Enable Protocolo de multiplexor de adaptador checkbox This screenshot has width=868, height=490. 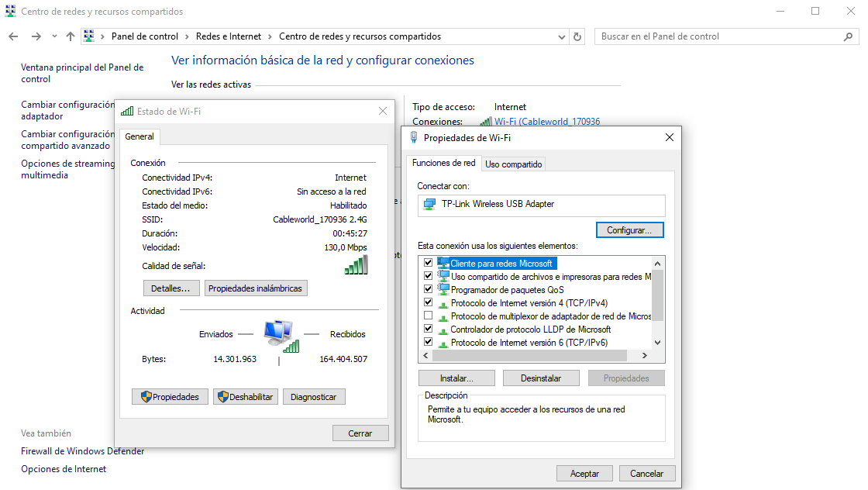(x=428, y=316)
